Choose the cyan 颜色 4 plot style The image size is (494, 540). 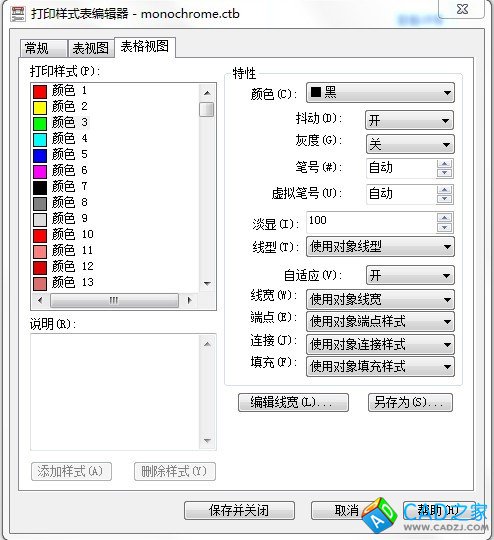pos(60,139)
